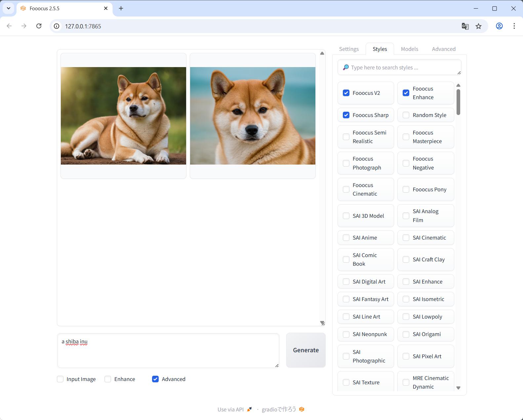This screenshot has height=420, width=523.
Task: Uncheck the Fooocus V2 style
Action: pos(346,93)
